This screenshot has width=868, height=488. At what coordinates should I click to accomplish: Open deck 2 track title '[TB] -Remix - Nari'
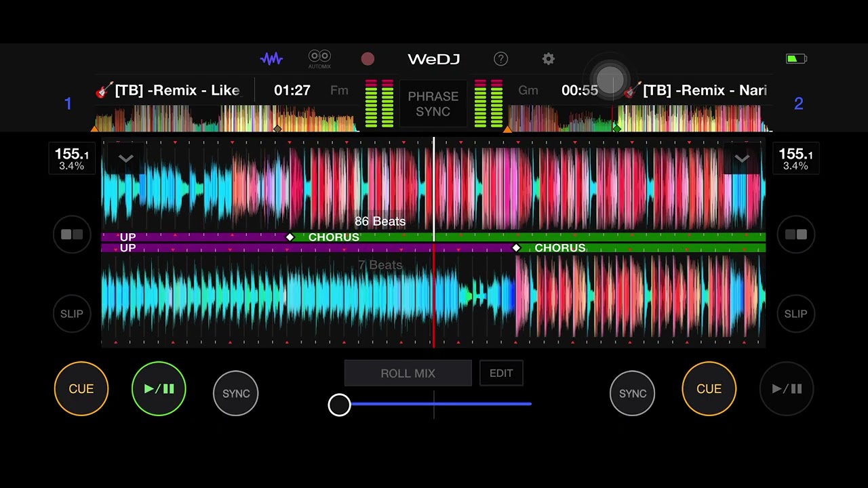coord(705,90)
